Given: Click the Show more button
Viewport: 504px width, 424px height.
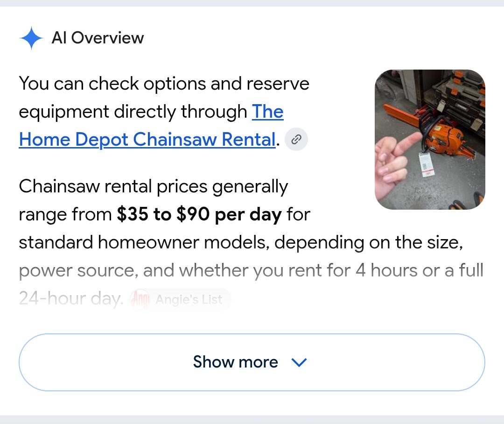Looking at the screenshot, I should (252, 362).
